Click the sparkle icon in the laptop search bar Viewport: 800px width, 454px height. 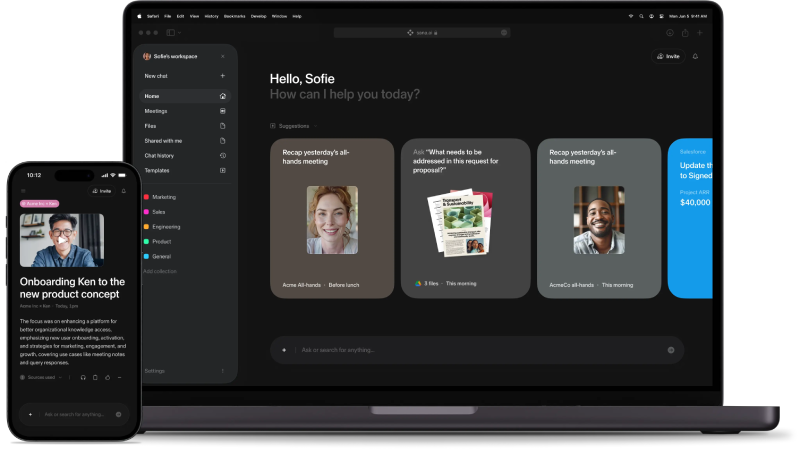coord(284,350)
